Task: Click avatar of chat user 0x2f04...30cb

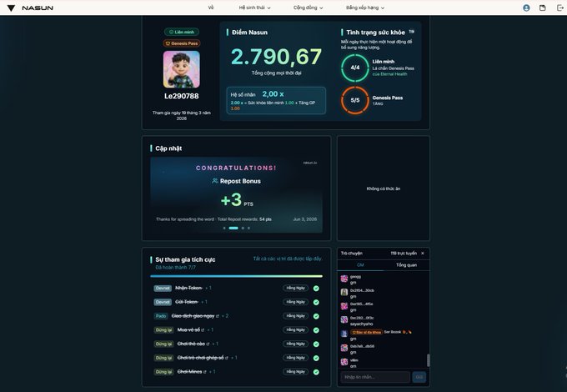Action: 344,292
